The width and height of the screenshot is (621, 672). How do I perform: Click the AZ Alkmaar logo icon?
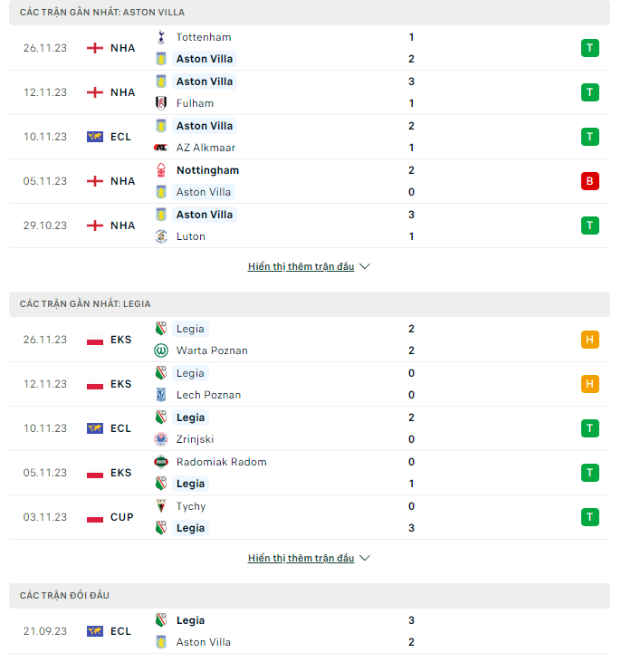pyautogui.click(x=161, y=148)
